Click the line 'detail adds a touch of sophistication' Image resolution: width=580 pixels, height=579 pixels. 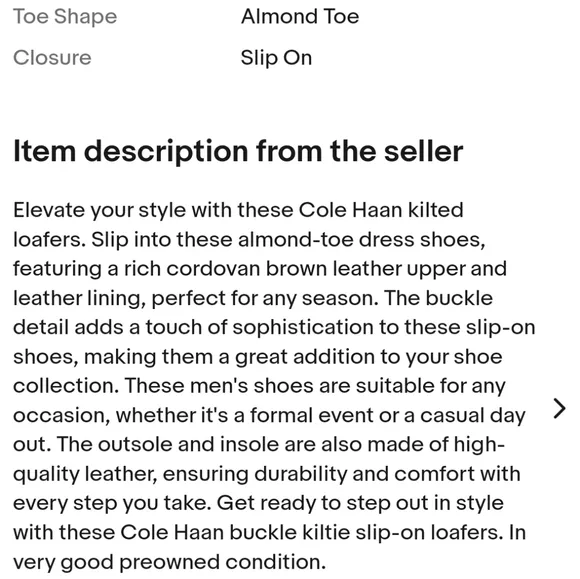(x=274, y=327)
